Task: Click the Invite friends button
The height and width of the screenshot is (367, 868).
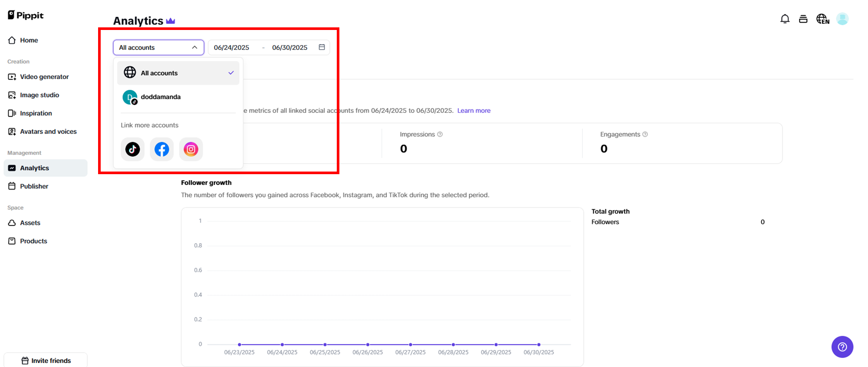Action: pyautogui.click(x=46, y=360)
